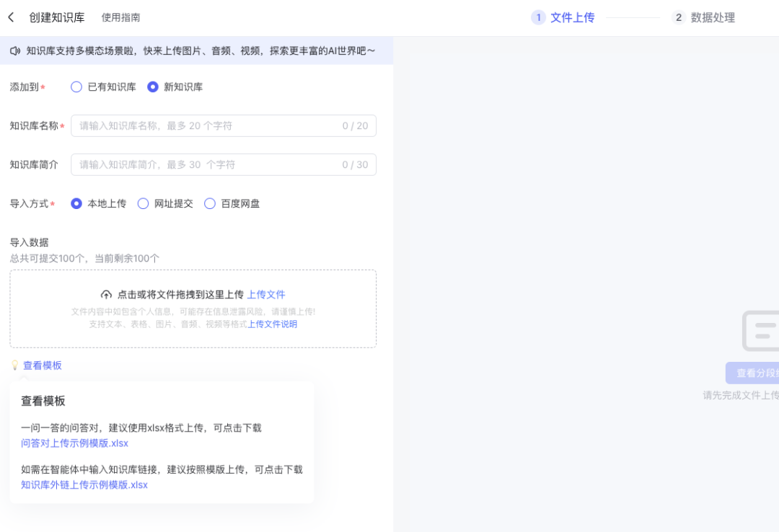Download 问答对上传示例模版.xlsx template
The height and width of the screenshot is (532, 779).
tap(73, 443)
